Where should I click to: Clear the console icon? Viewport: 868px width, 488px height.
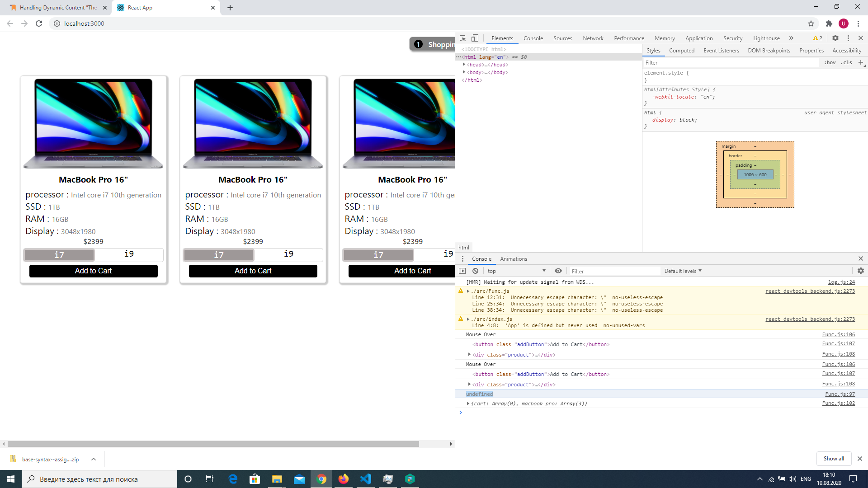(475, 271)
